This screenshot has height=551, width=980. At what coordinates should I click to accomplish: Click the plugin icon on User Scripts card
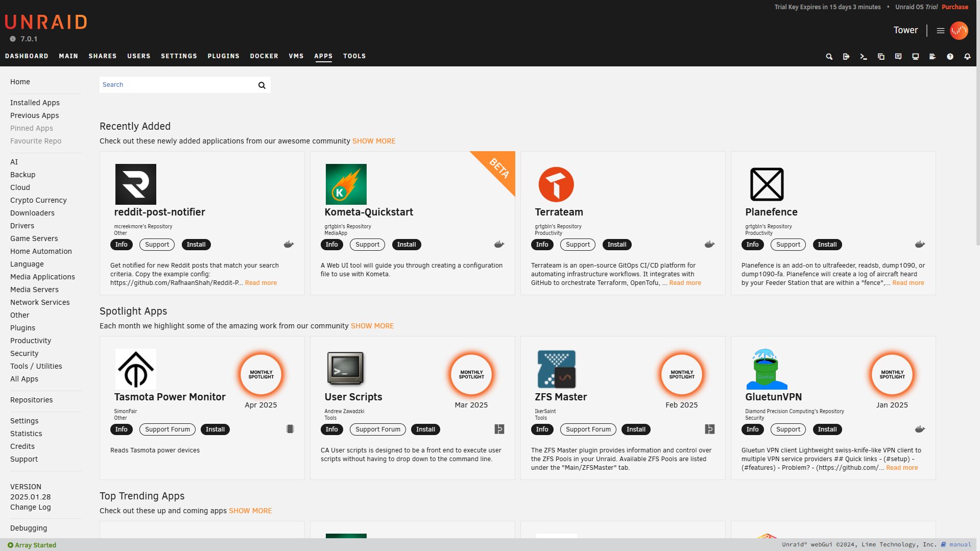[x=499, y=429]
